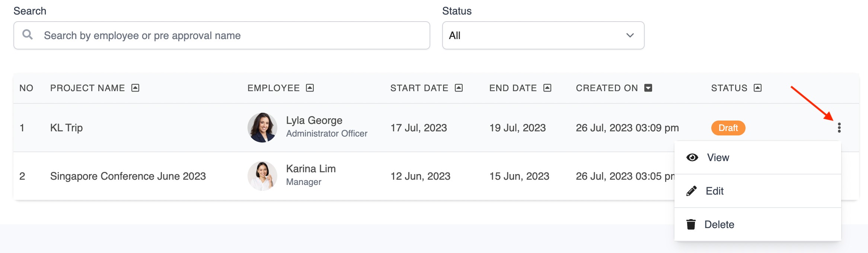Expand Status dropdown chevron arrow
Image resolution: width=868 pixels, height=253 pixels.
point(630,35)
